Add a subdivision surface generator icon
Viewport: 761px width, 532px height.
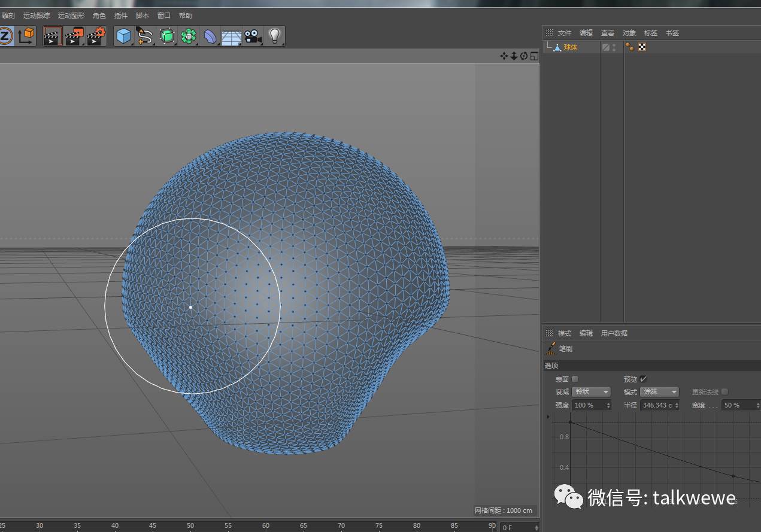167,36
